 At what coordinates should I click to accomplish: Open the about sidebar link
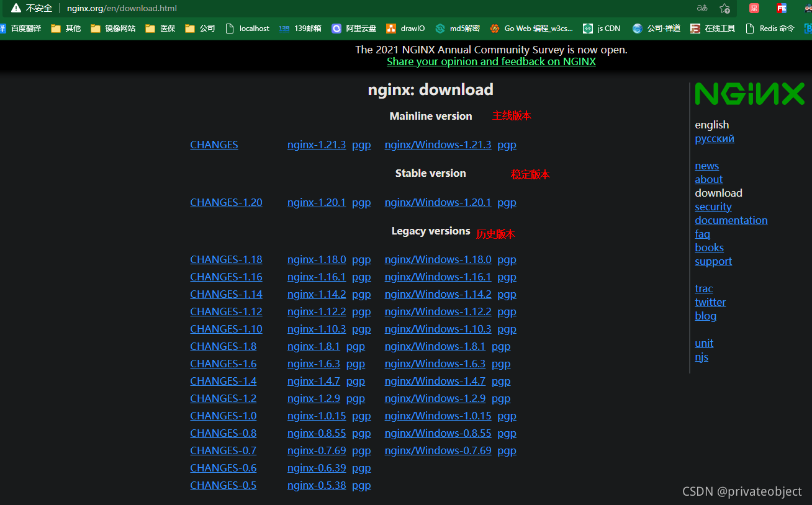coord(709,179)
